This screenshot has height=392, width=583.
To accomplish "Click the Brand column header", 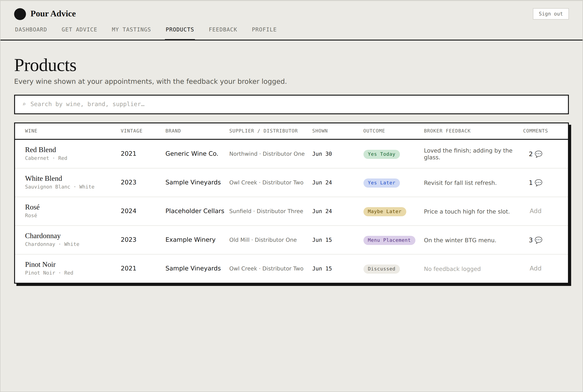I will pyautogui.click(x=173, y=131).
